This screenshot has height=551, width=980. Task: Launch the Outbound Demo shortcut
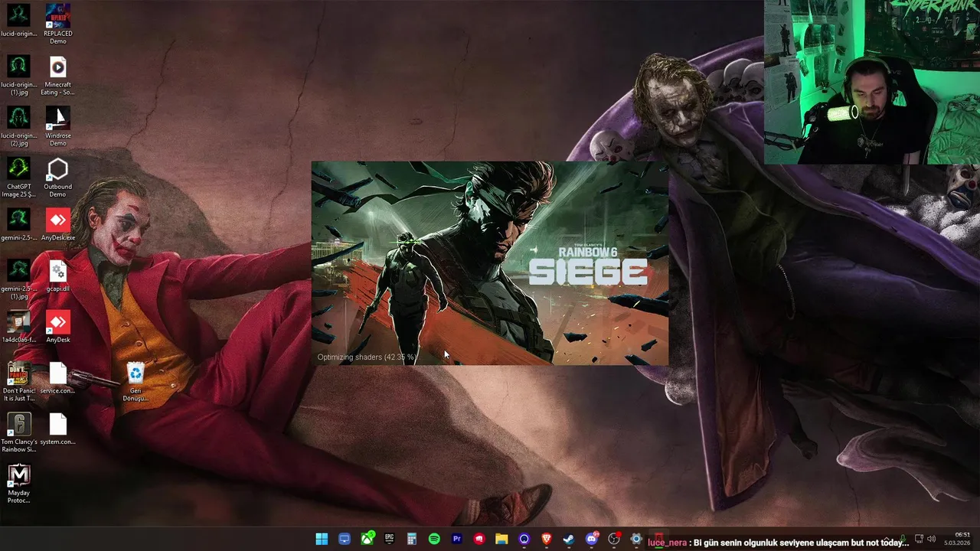coord(58,178)
